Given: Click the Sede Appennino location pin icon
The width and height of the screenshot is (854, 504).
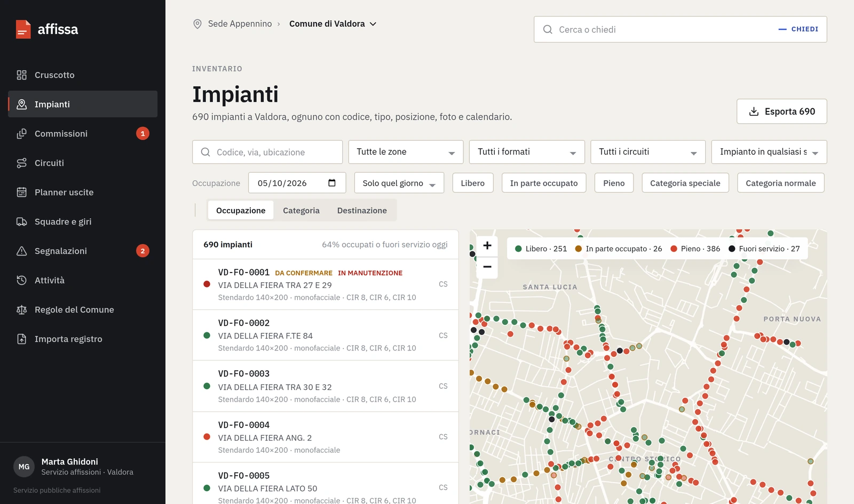Looking at the screenshot, I should [x=197, y=24].
